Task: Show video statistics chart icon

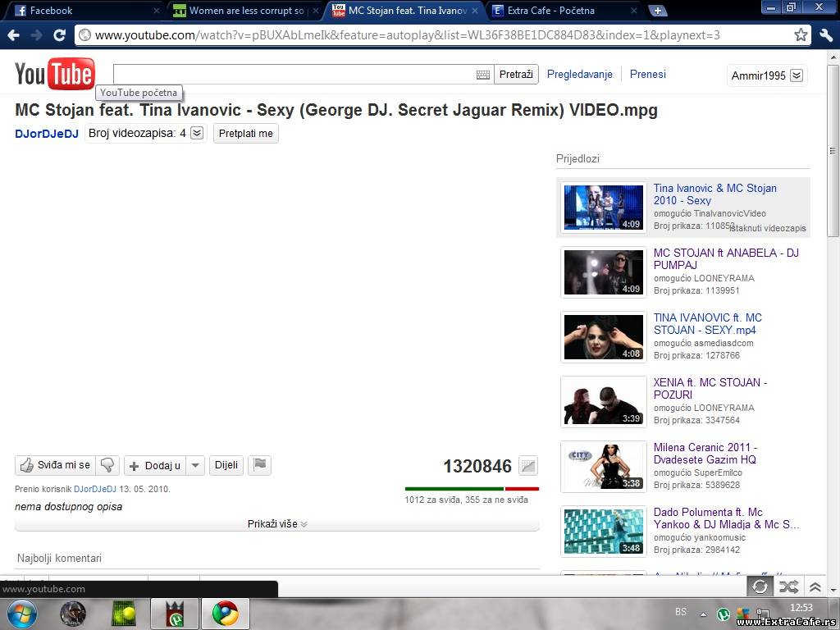Action: pos(528,466)
